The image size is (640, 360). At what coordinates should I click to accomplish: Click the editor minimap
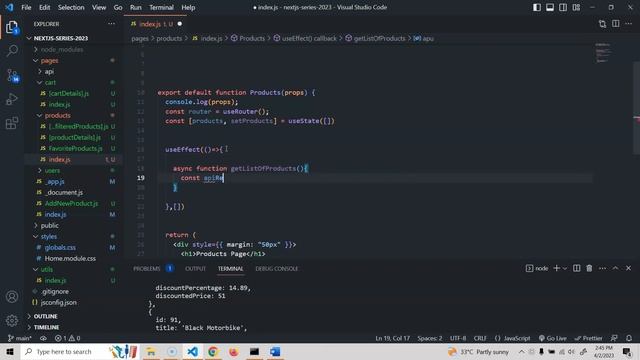(603, 52)
